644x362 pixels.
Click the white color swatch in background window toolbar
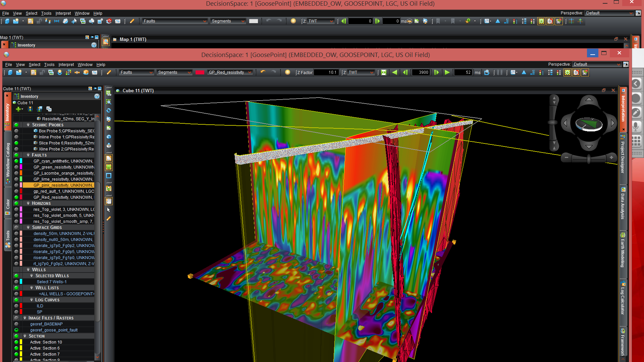click(x=254, y=21)
